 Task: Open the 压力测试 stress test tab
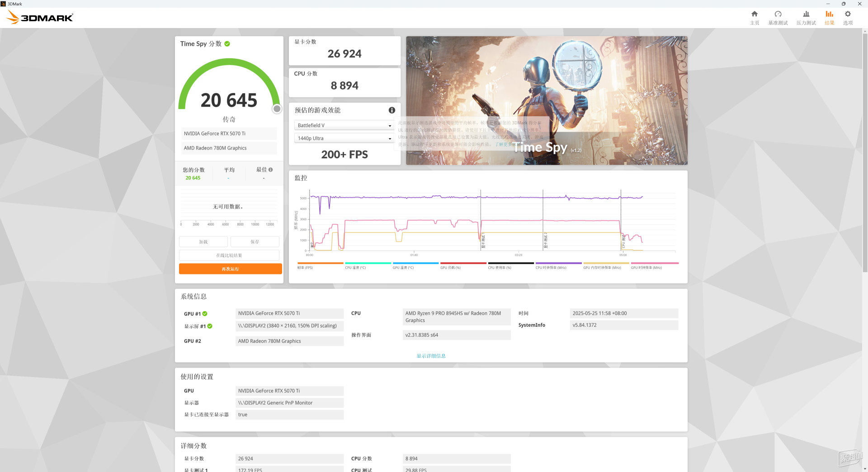[806, 18]
